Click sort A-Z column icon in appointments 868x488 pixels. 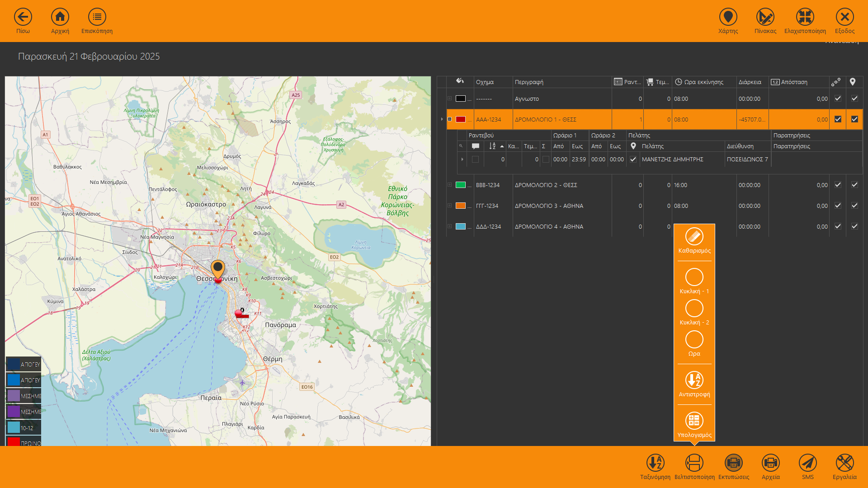coord(492,146)
